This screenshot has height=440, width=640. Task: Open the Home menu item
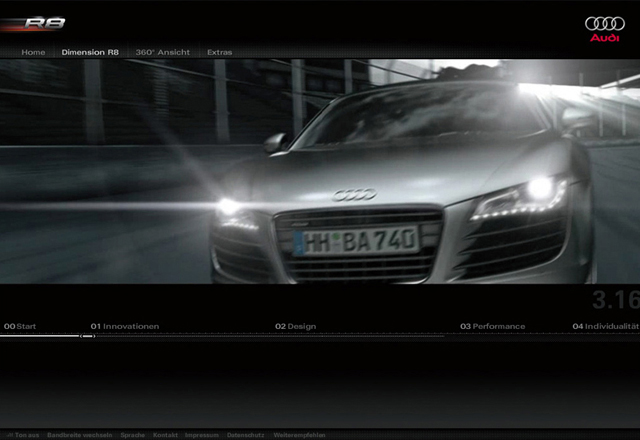pos(33,52)
